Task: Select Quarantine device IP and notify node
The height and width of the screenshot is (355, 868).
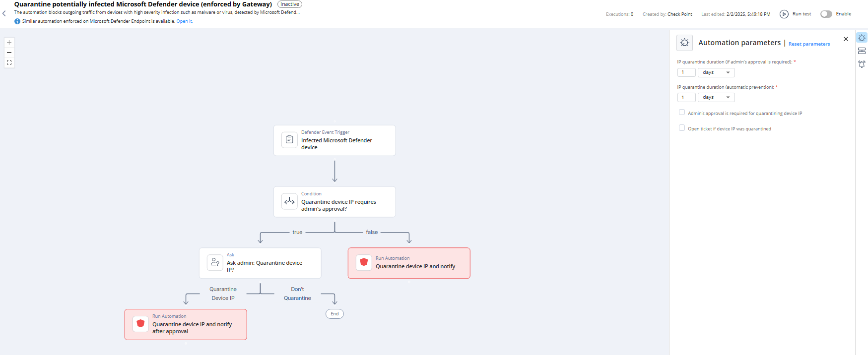Action: click(x=409, y=263)
